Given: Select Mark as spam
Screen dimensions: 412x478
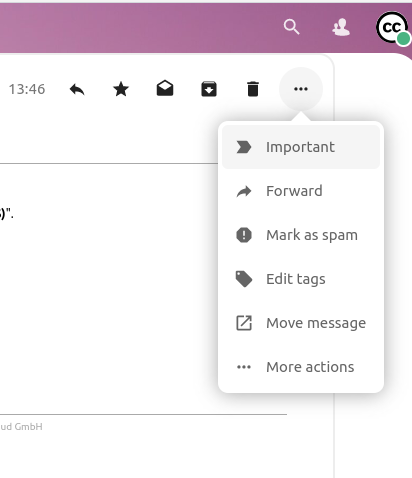Looking at the screenshot, I should tap(301, 235).
